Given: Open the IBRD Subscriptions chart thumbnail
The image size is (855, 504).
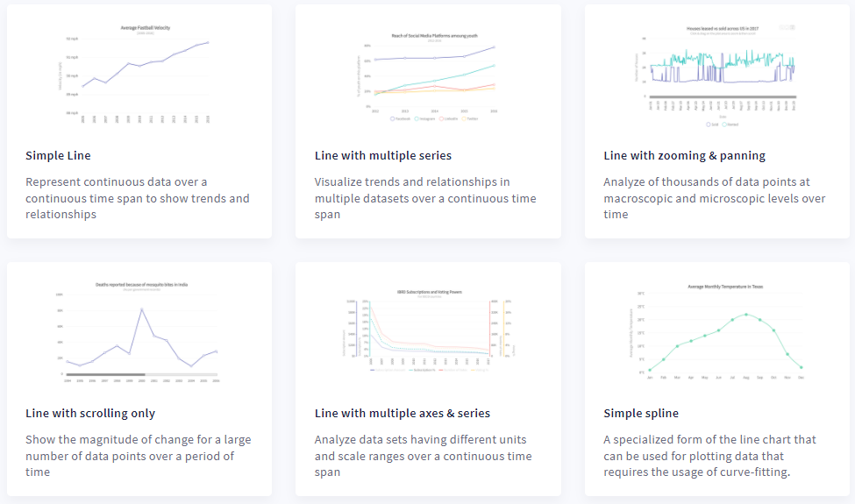Looking at the screenshot, I should click(428, 332).
